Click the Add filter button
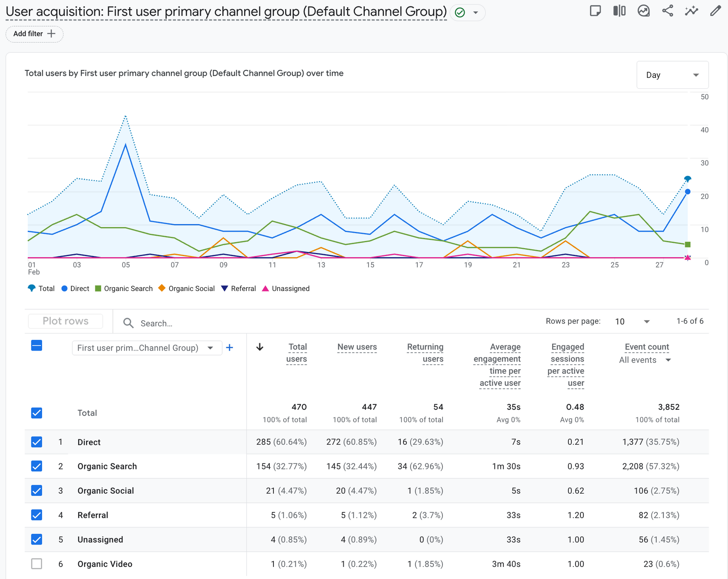Image resolution: width=728 pixels, height=579 pixels. tap(34, 34)
